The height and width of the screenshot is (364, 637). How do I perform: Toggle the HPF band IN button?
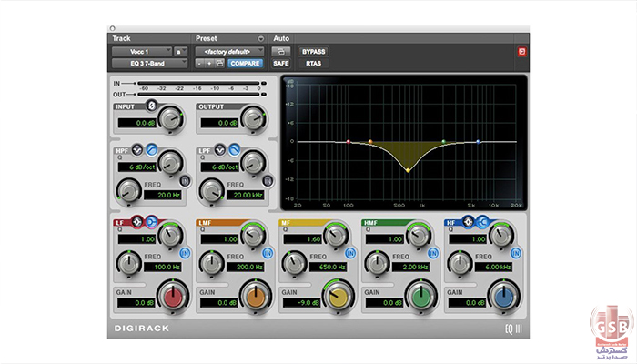pyautogui.click(x=184, y=179)
